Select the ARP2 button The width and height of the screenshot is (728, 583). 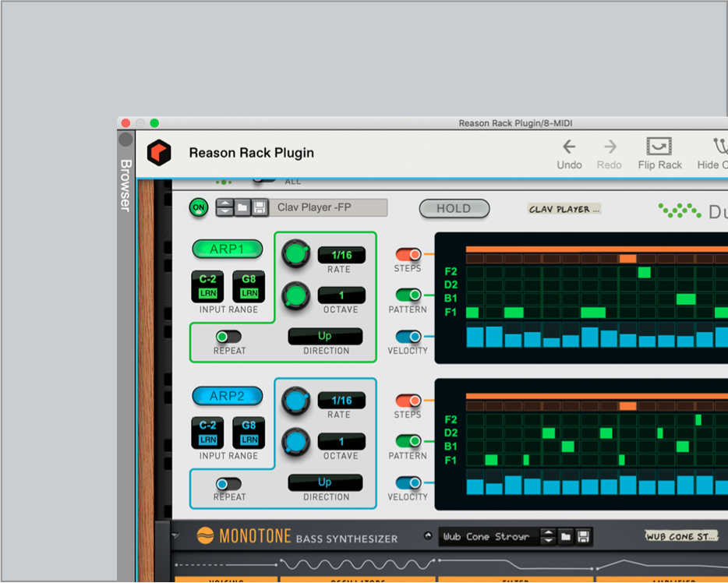pyautogui.click(x=228, y=395)
